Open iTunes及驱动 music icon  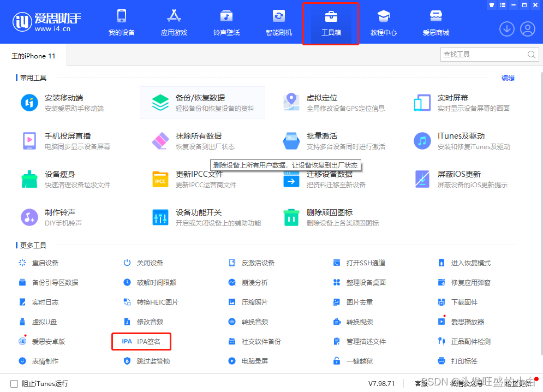tap(422, 141)
